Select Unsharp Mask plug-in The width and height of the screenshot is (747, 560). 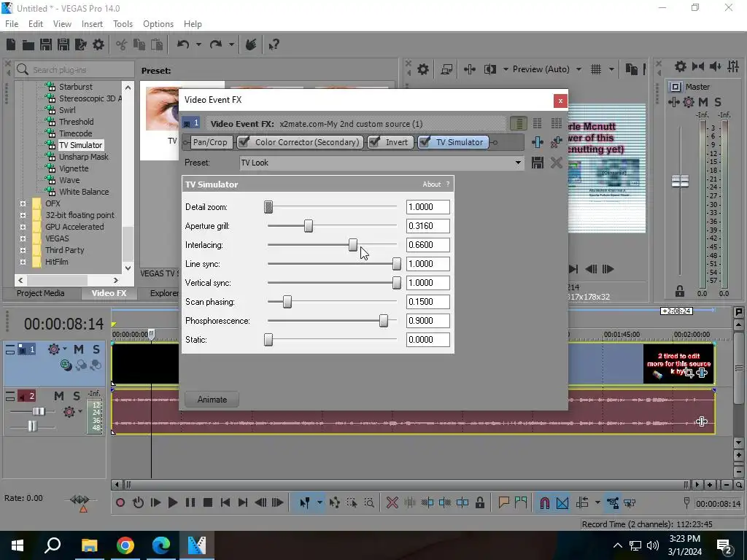pos(83,157)
